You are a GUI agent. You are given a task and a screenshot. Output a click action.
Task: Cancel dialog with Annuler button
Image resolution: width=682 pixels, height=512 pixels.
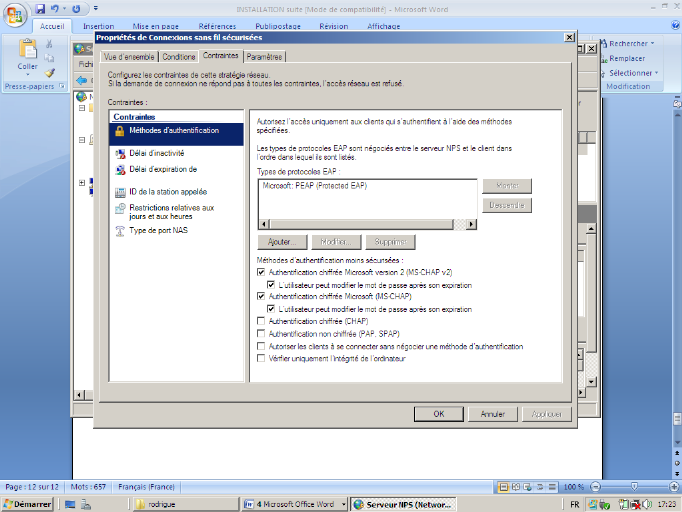tap(493, 414)
